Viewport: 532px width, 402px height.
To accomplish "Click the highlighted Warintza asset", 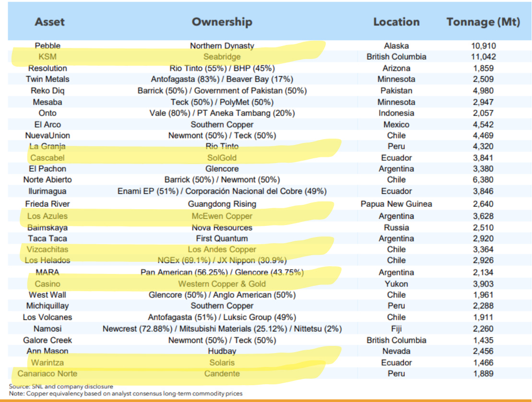I will point(47,363).
